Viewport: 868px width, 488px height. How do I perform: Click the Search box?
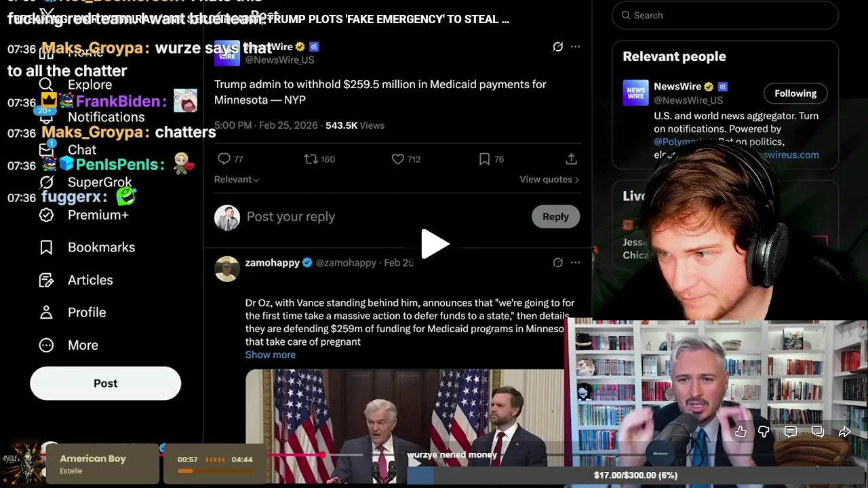(x=725, y=15)
